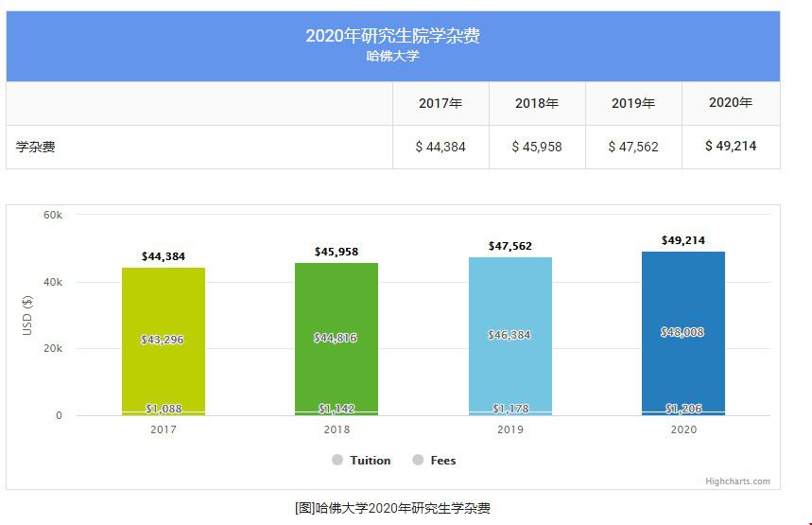Click the $ 45,958 table cell
Image resolution: width=812 pixels, height=525 pixels.
(x=537, y=147)
